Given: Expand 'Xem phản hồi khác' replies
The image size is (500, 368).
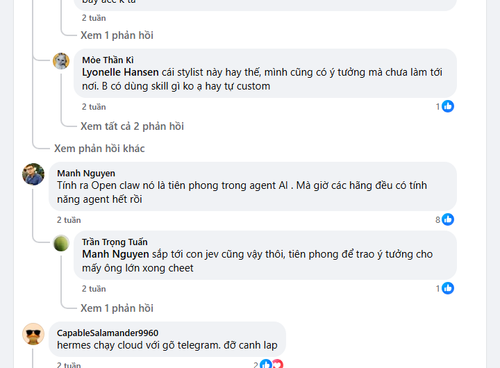Looking at the screenshot, I should point(99,148).
